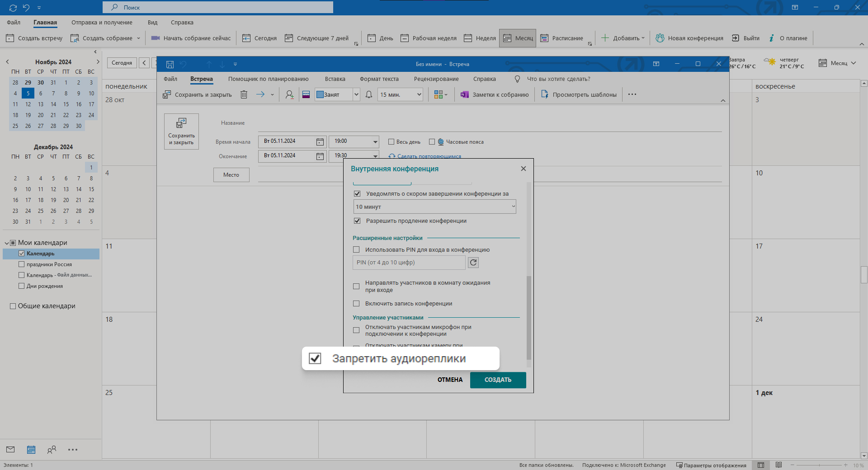Toggle notification about conference ending soon

[357, 194]
